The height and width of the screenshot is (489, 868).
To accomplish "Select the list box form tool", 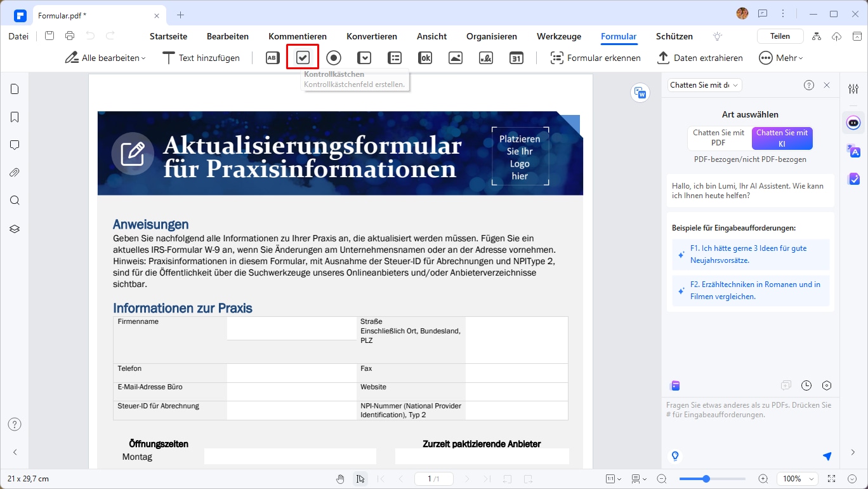I will [x=395, y=58].
